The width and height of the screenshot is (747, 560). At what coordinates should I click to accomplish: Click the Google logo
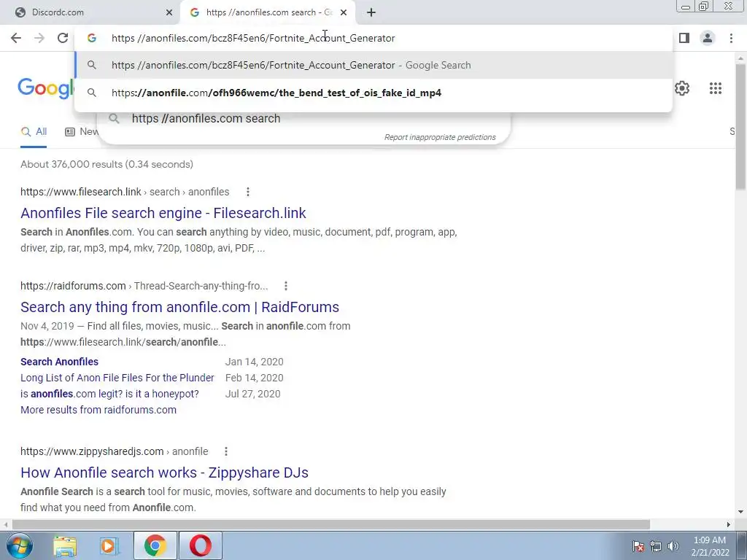pos(46,88)
